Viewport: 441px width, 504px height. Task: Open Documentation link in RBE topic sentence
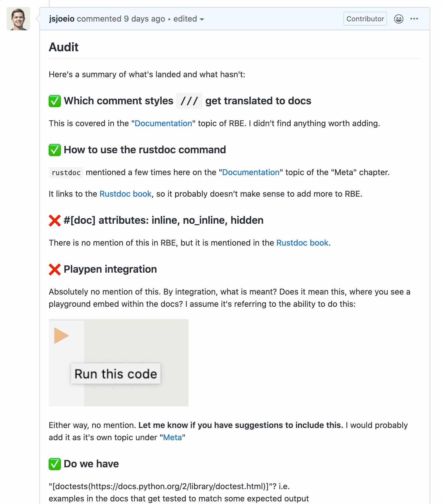163,124
